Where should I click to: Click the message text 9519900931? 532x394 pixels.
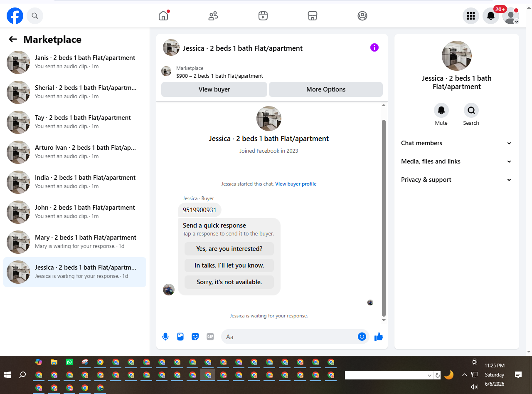199,210
